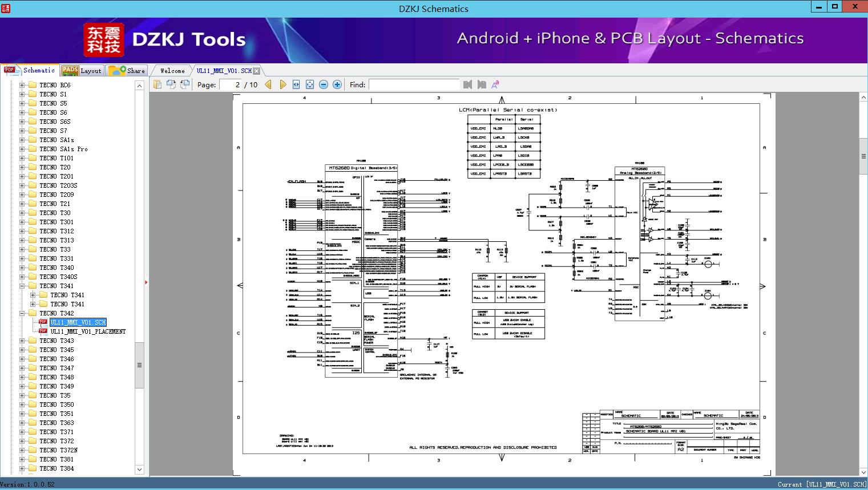This screenshot has height=490, width=868.
Task: Click the TECNO T21 folder icon
Action: (33, 204)
